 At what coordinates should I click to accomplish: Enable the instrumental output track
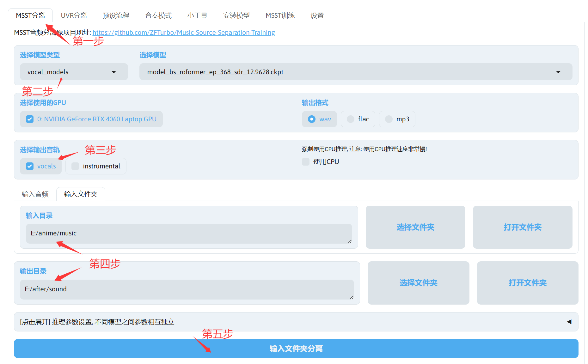pyautogui.click(x=75, y=166)
